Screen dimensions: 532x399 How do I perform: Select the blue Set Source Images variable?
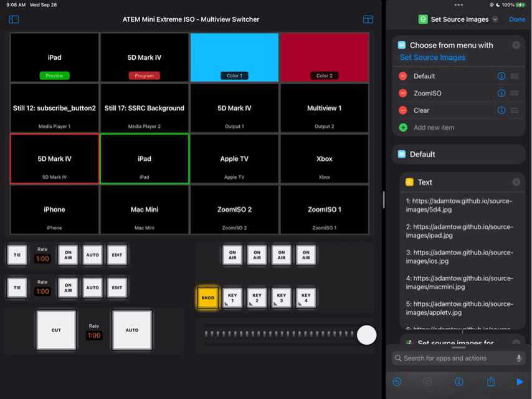point(432,57)
